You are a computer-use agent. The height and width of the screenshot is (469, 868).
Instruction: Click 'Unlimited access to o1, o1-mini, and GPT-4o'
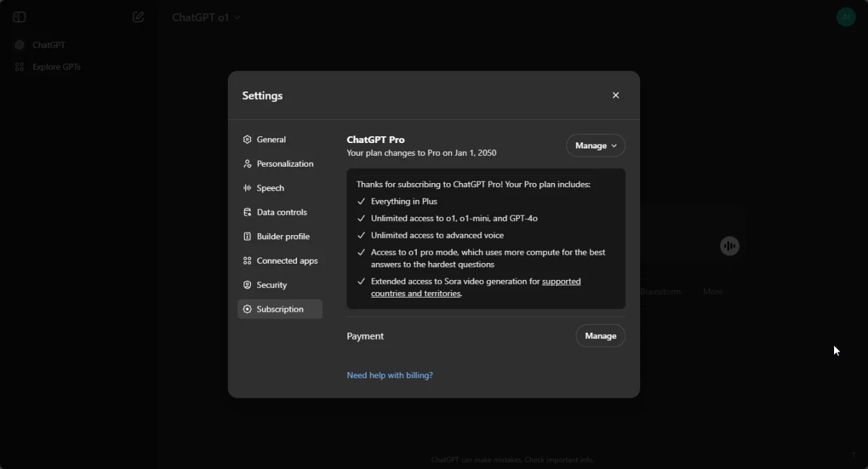tap(454, 218)
